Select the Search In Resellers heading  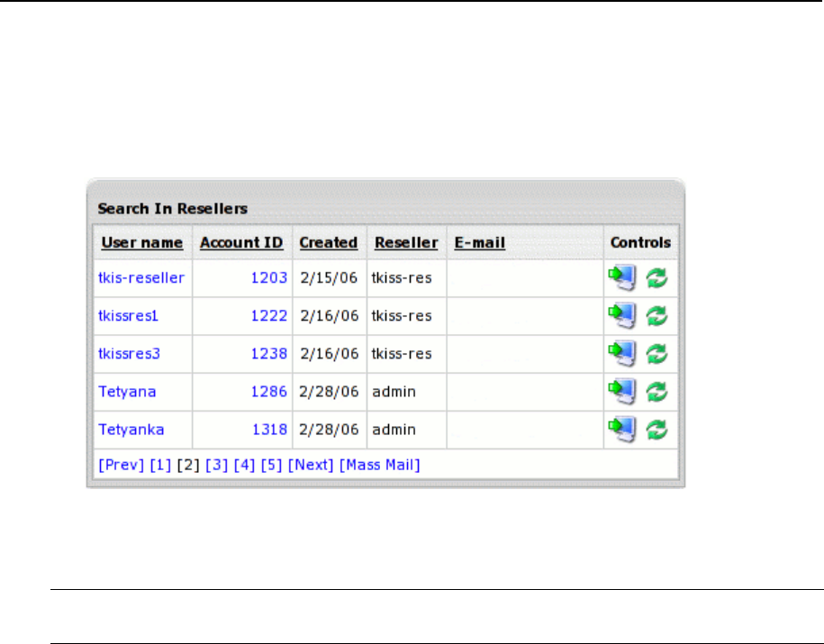(x=172, y=208)
